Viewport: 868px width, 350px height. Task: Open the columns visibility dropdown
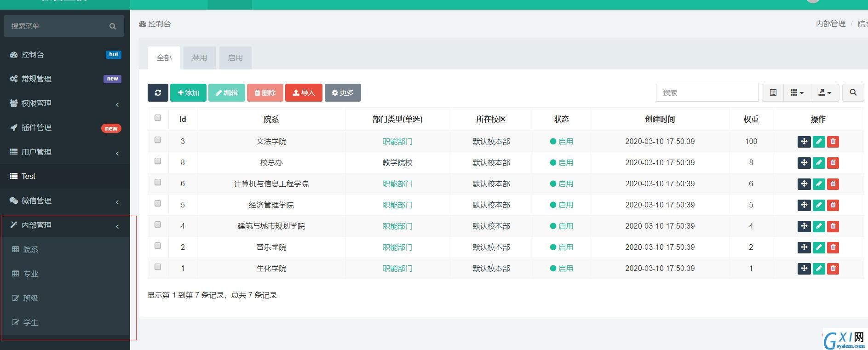click(x=797, y=92)
